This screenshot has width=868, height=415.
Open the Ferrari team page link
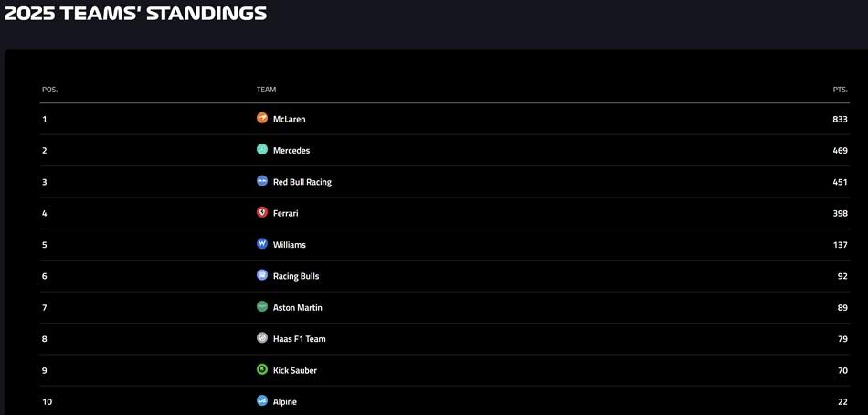(286, 213)
